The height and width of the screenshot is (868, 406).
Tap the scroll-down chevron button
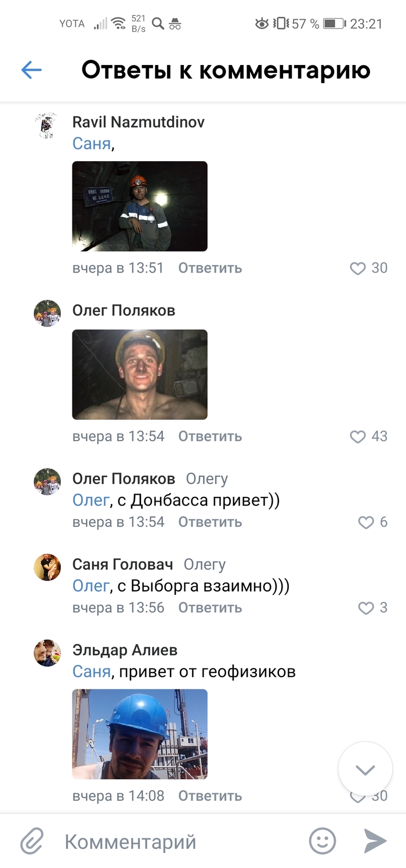[x=365, y=769]
